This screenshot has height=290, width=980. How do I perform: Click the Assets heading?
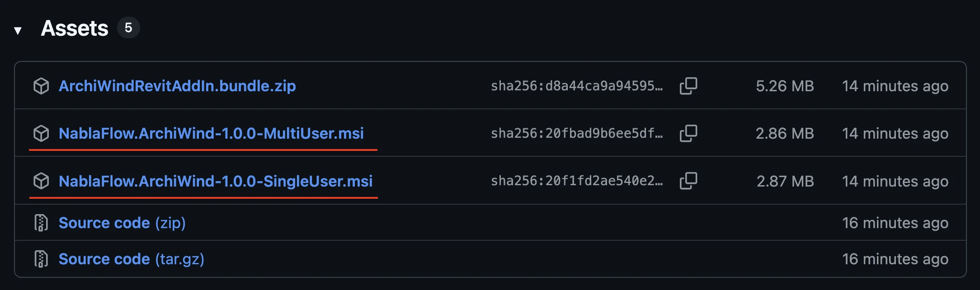tap(75, 28)
